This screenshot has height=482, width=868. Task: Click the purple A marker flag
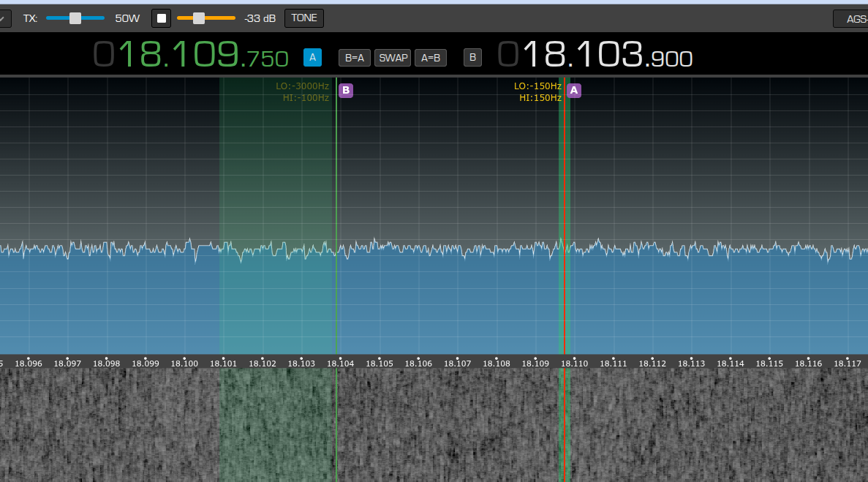point(574,91)
